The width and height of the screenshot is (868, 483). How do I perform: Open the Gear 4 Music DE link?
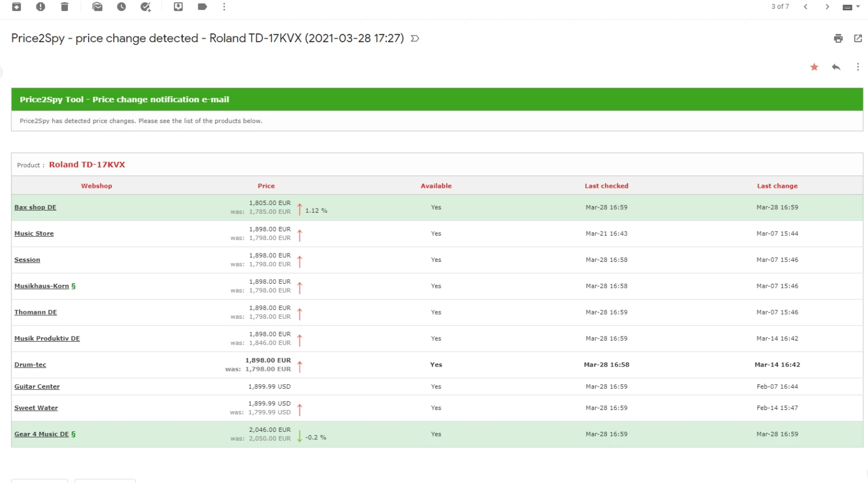pyautogui.click(x=41, y=434)
